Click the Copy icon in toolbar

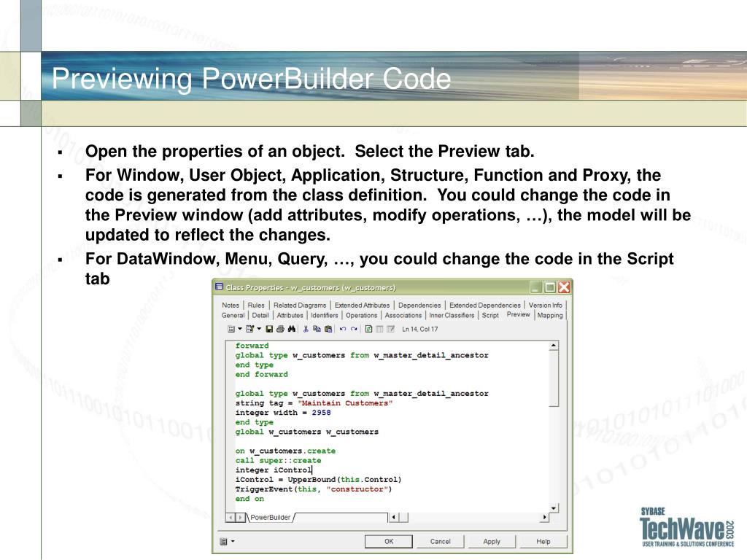pyautogui.click(x=317, y=329)
